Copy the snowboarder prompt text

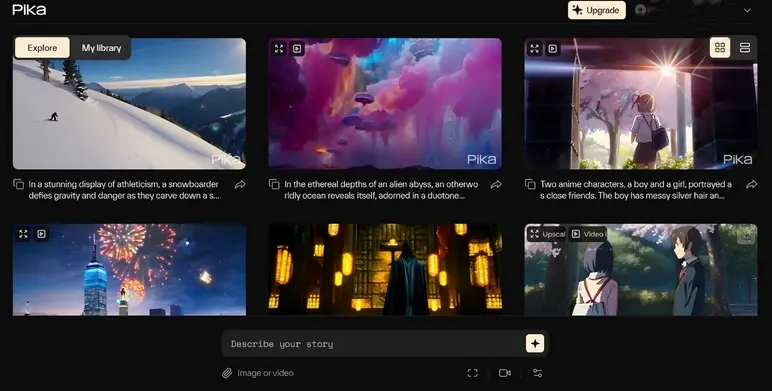point(19,184)
